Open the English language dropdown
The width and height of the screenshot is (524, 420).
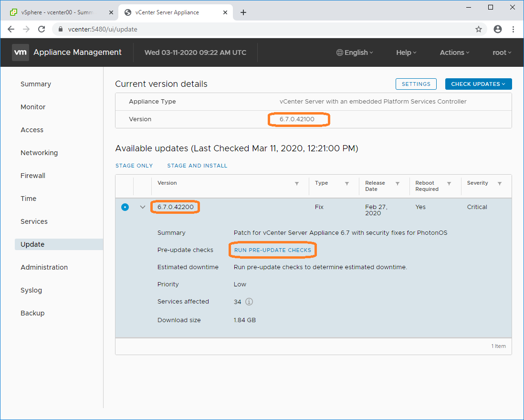point(355,52)
